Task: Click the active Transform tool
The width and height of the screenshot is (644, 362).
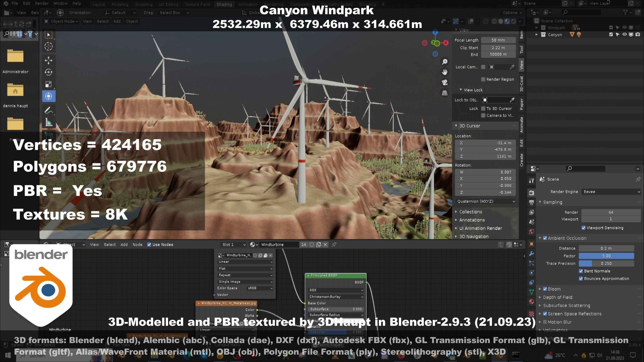Action: point(48,96)
